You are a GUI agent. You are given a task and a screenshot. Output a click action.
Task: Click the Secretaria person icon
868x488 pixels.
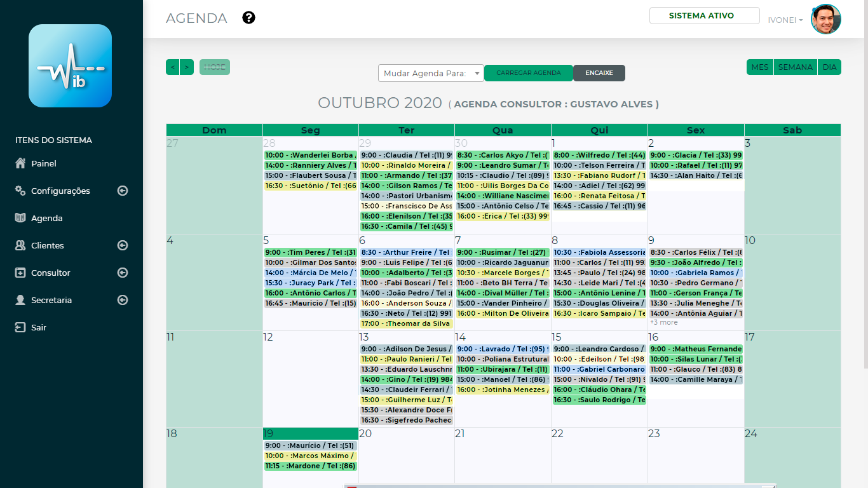pos(20,300)
